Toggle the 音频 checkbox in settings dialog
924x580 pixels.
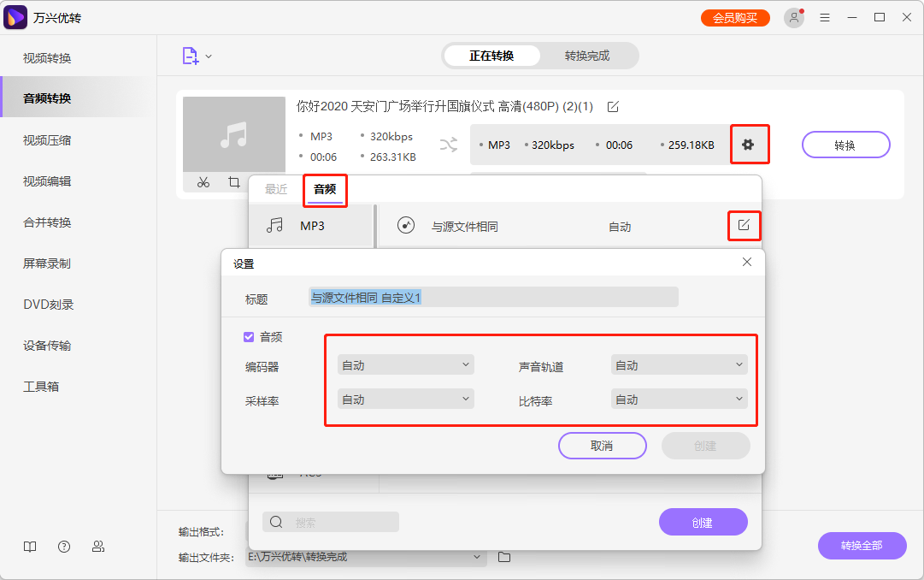pos(249,336)
